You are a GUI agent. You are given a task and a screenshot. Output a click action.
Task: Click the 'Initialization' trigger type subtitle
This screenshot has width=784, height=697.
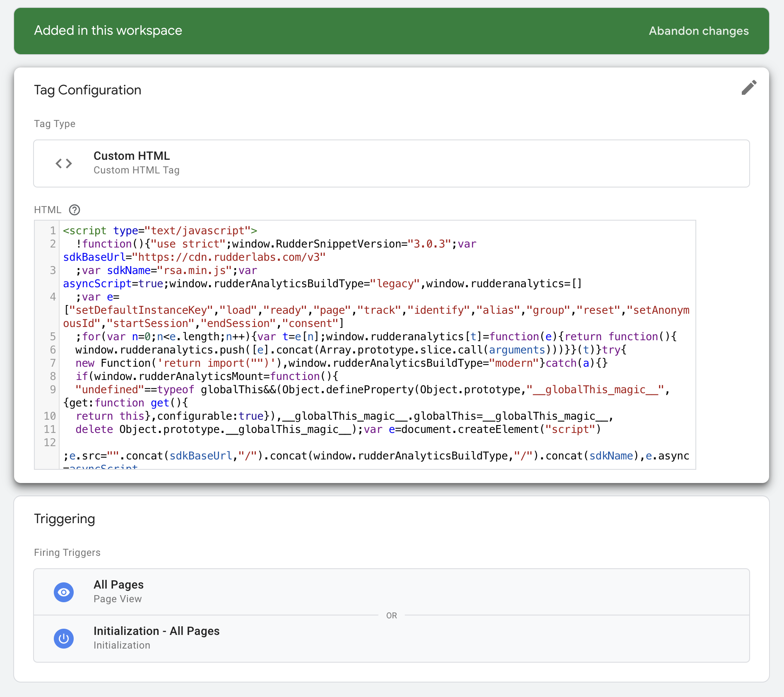tap(122, 645)
